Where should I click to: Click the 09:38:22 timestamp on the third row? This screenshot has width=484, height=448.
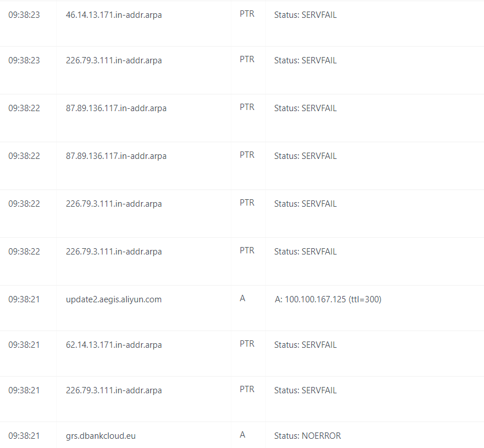click(22, 108)
